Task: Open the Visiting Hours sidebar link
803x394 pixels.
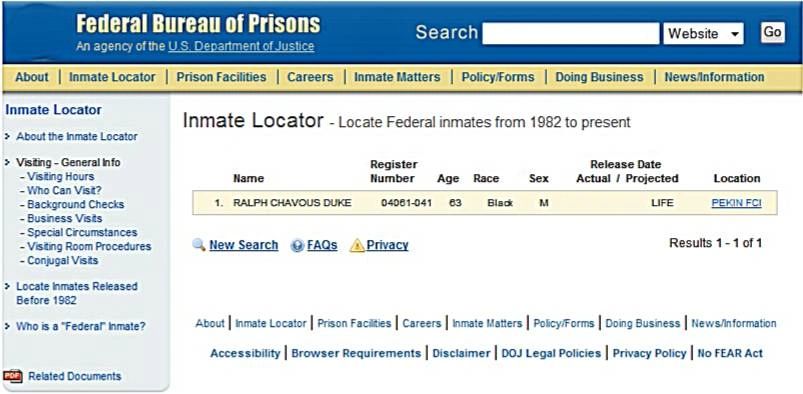Action: (61, 176)
